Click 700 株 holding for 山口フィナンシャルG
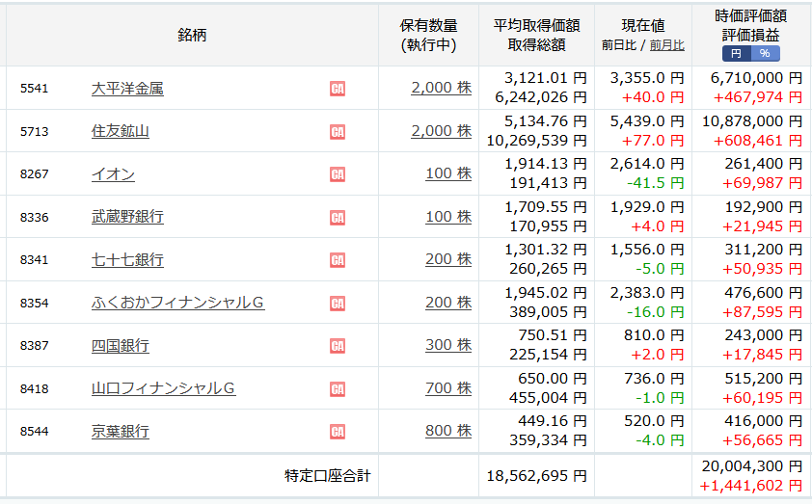This screenshot has height=504, width=812. [x=448, y=388]
